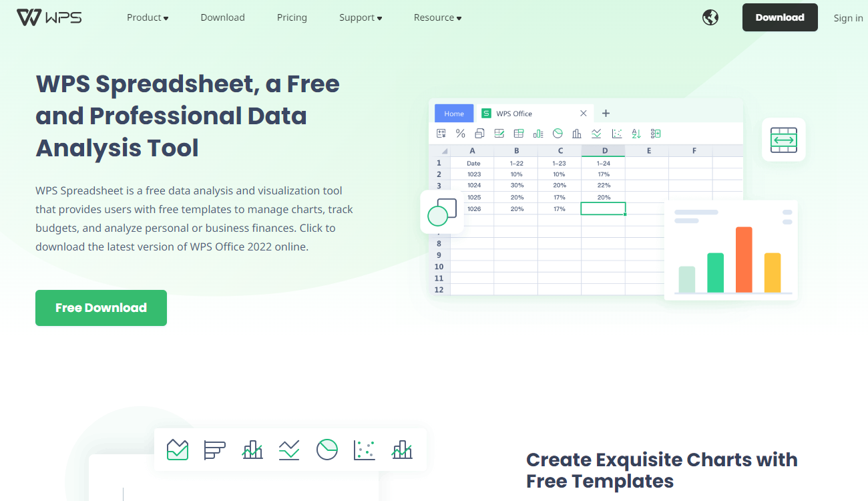
Task: Click the cell containing "1026"
Action: (473, 209)
